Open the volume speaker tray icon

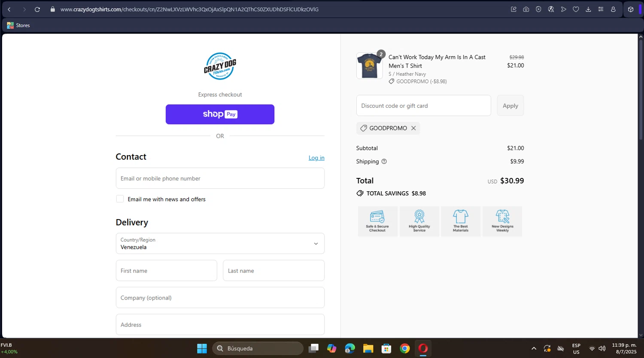(x=602, y=349)
